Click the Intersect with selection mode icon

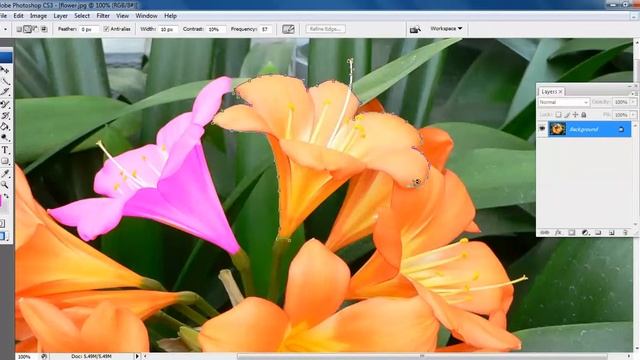click(44, 29)
